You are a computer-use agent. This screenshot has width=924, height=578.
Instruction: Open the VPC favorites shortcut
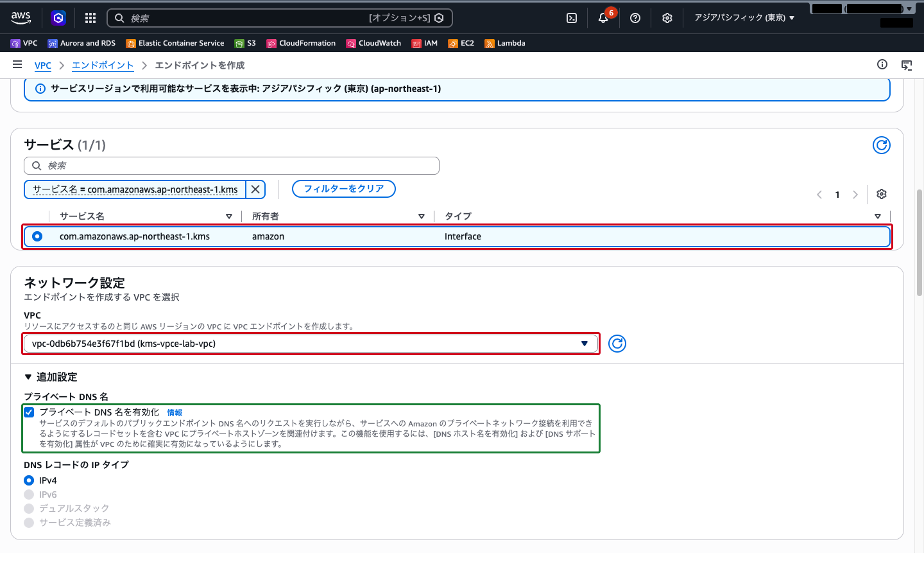24,43
